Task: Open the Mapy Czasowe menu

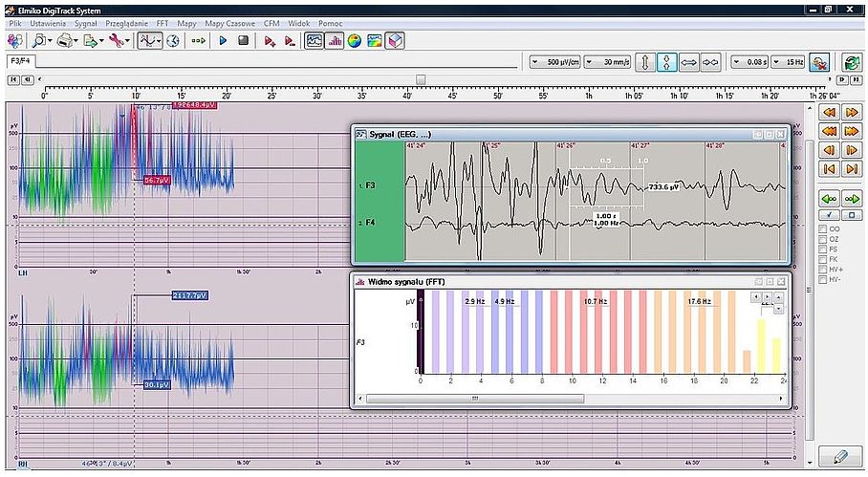Action: tap(228, 21)
